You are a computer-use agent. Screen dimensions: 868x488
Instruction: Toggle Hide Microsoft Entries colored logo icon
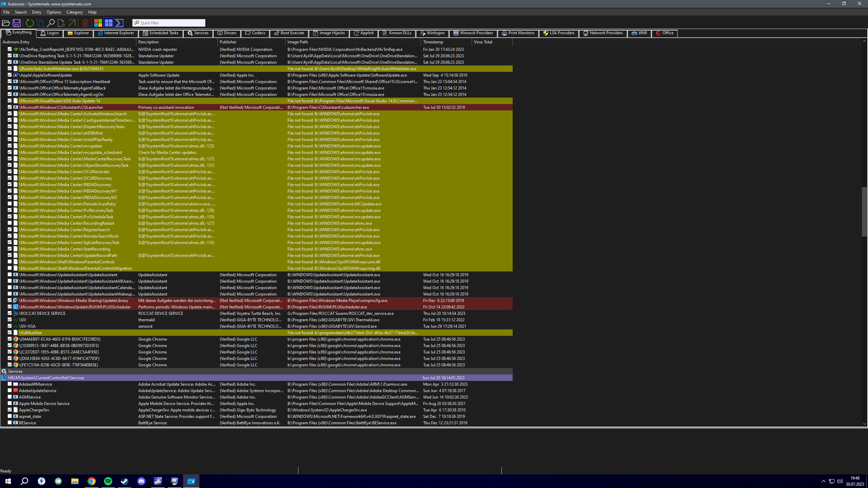click(x=98, y=23)
